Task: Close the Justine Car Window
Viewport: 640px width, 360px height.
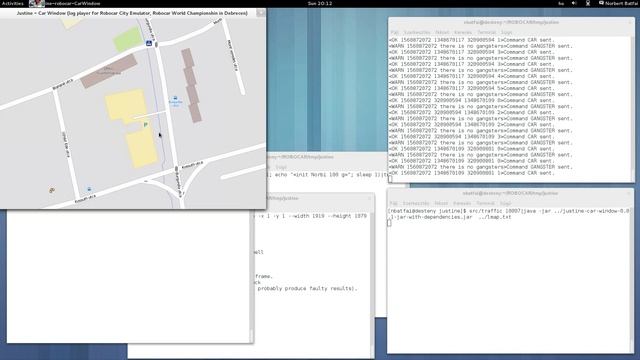Action: pos(260,13)
